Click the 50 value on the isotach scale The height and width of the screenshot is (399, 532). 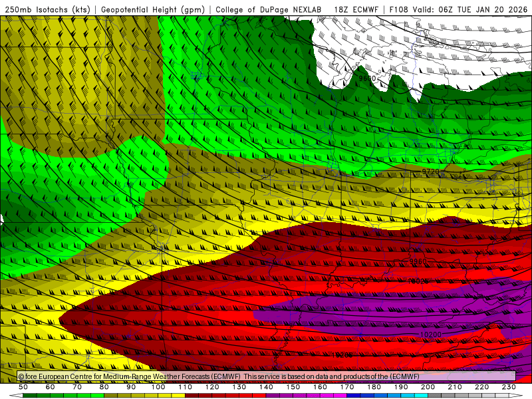23,387
